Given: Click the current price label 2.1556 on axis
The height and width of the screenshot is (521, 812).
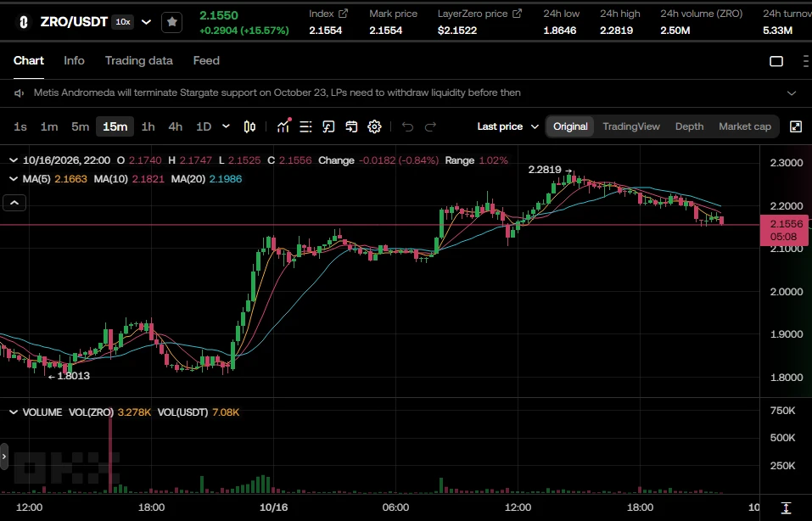Looking at the screenshot, I should coord(783,230).
